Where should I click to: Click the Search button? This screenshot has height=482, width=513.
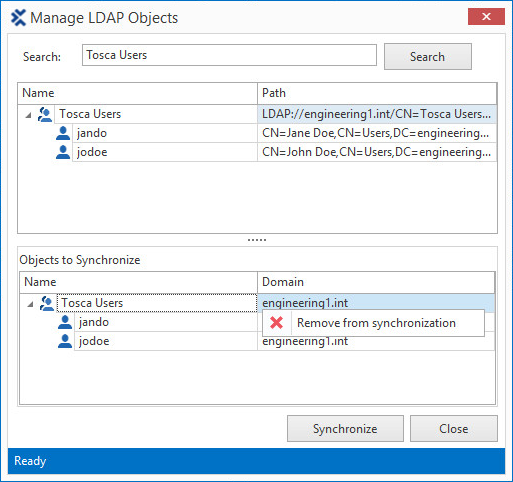click(428, 56)
